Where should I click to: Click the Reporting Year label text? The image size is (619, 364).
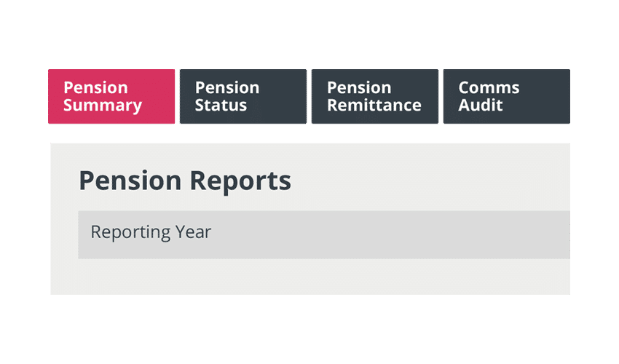(151, 233)
